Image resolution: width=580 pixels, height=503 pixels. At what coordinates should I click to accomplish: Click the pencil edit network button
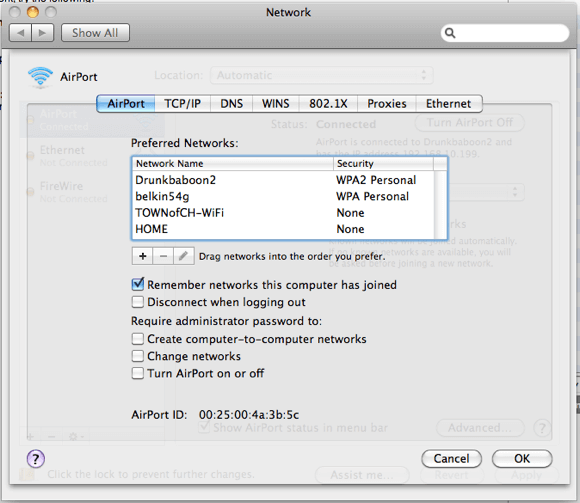coord(184,256)
